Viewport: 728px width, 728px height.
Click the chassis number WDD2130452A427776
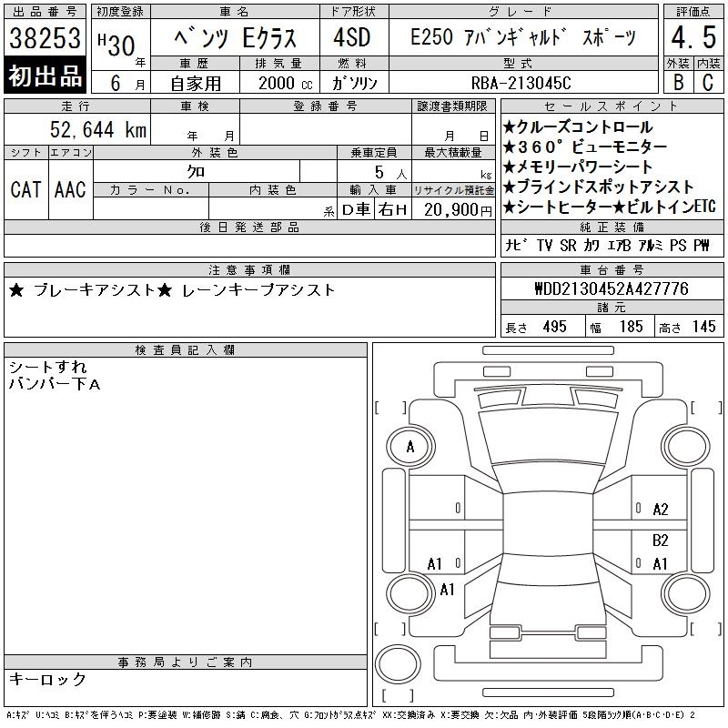611,289
